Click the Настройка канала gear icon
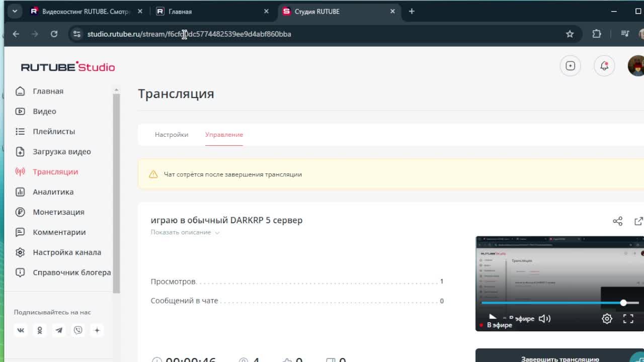Viewport: 644px width, 362px height. coord(20,252)
